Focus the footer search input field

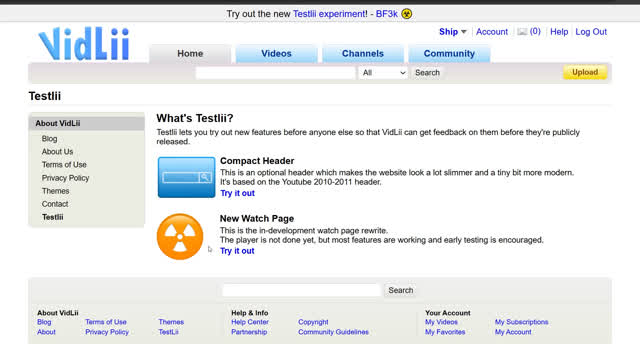click(301, 290)
